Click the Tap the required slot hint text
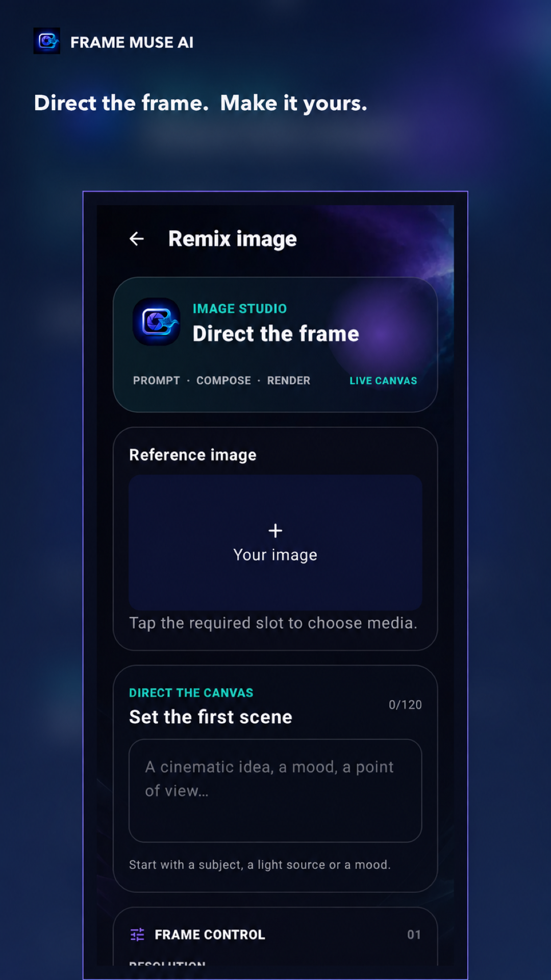The width and height of the screenshot is (551, 980). 273,623
